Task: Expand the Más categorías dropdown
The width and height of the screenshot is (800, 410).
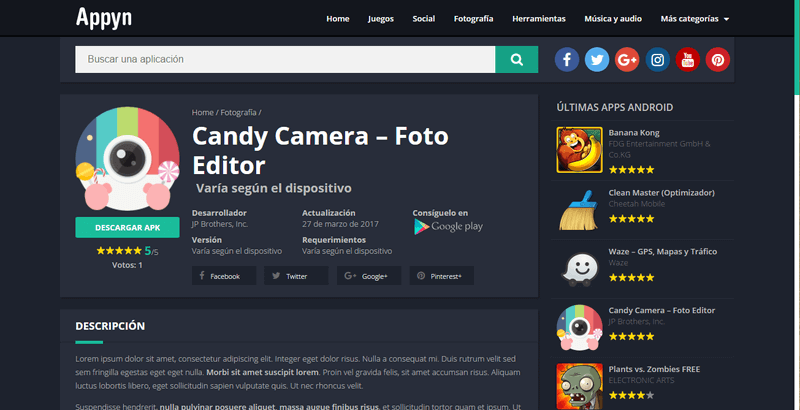Action: tap(694, 19)
